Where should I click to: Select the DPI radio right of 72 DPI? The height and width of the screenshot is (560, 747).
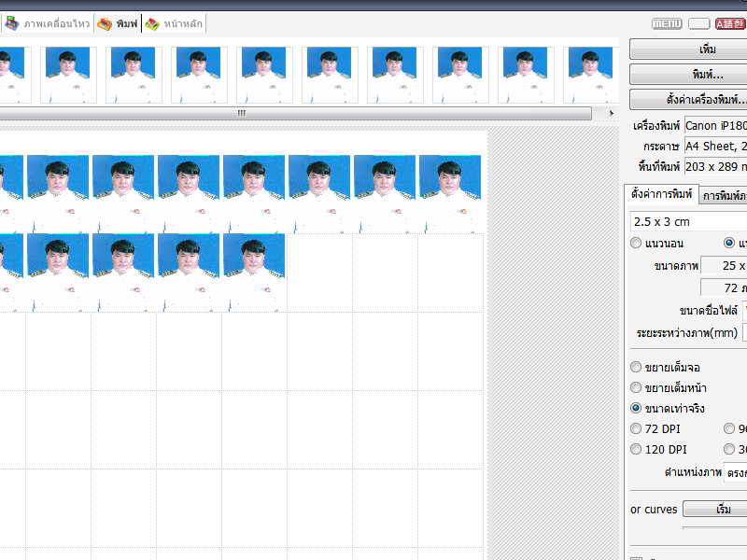pyautogui.click(x=729, y=428)
